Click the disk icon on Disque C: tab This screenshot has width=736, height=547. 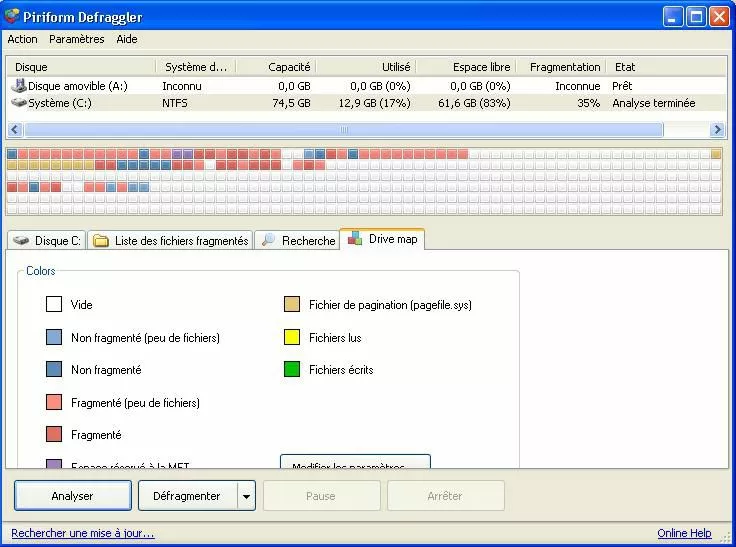21,240
